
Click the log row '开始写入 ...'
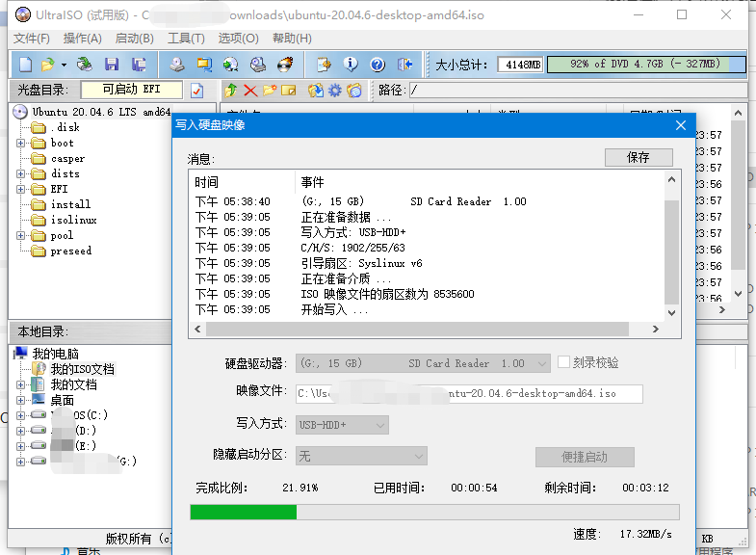click(333, 310)
